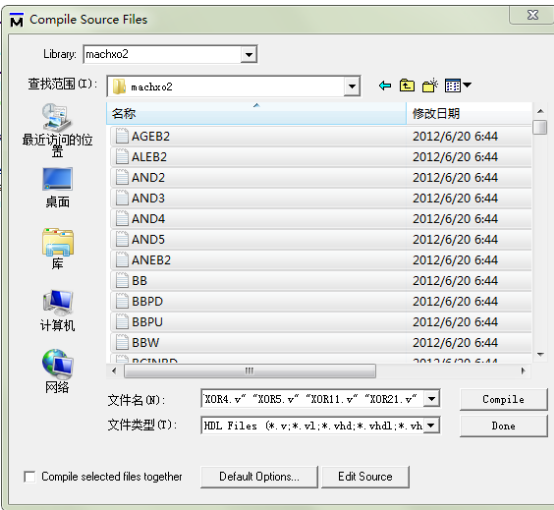
Task: Click the horizontal scrollbar thumb
Action: point(249,371)
